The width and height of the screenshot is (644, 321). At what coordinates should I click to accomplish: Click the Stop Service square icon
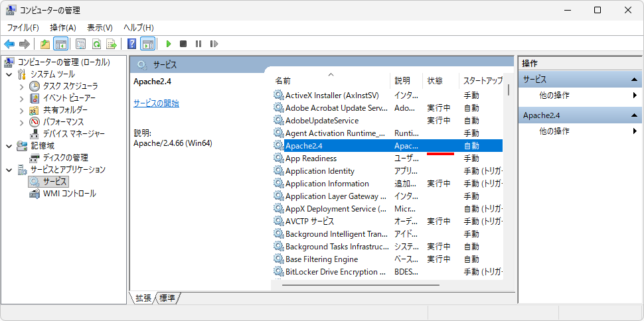coord(183,44)
